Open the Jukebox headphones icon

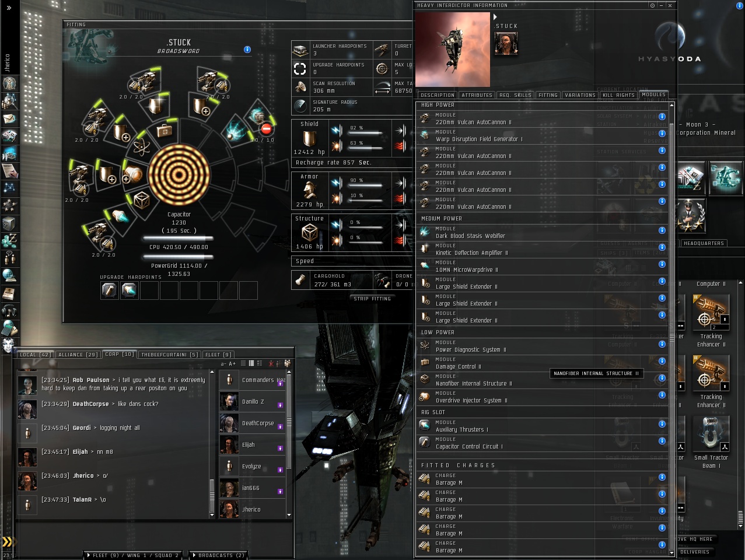tap(9, 310)
